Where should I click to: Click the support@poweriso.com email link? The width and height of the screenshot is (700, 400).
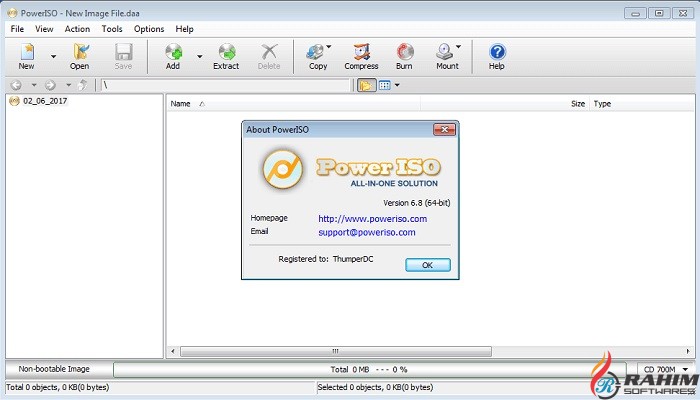click(367, 232)
